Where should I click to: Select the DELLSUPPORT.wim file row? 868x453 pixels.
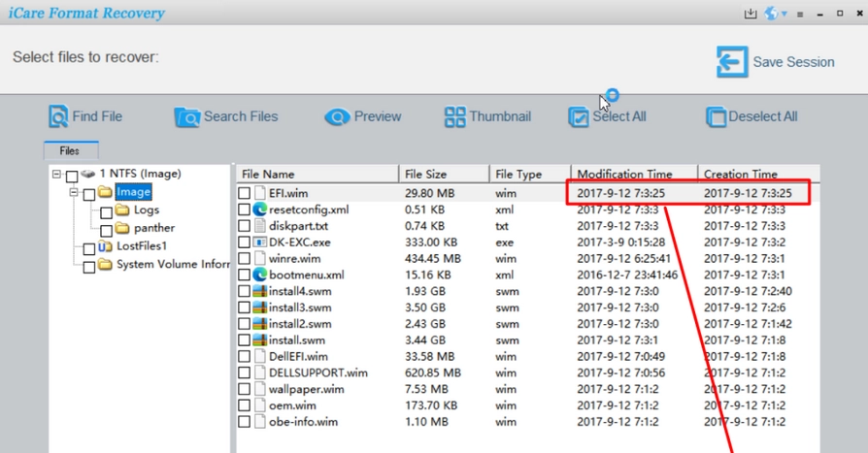tap(527, 372)
